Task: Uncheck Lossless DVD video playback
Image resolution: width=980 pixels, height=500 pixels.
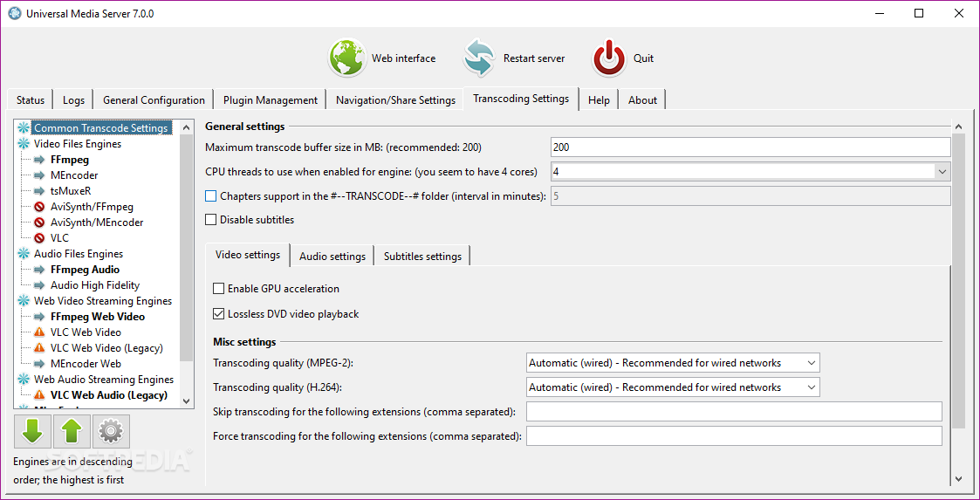Action: tap(219, 314)
